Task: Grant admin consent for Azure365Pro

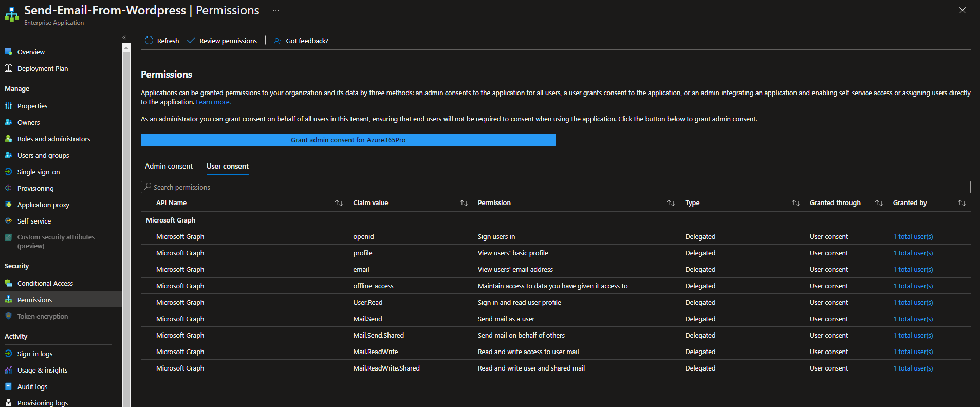Action: (x=348, y=140)
